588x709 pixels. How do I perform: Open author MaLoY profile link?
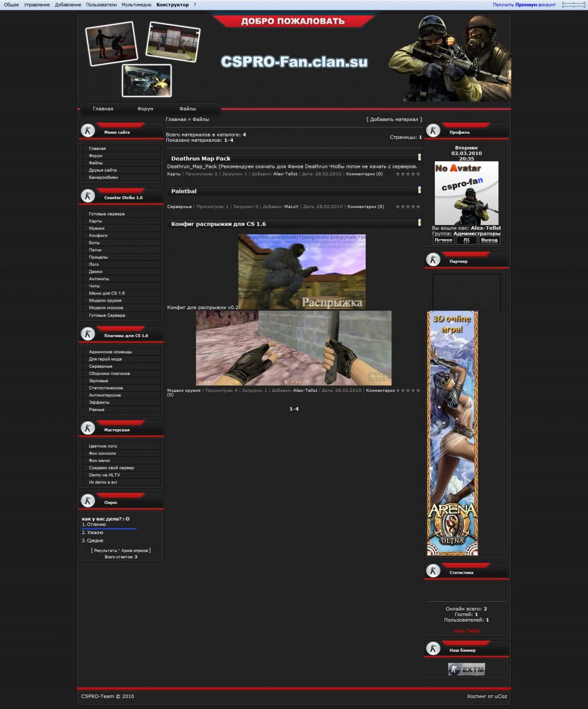click(x=291, y=207)
